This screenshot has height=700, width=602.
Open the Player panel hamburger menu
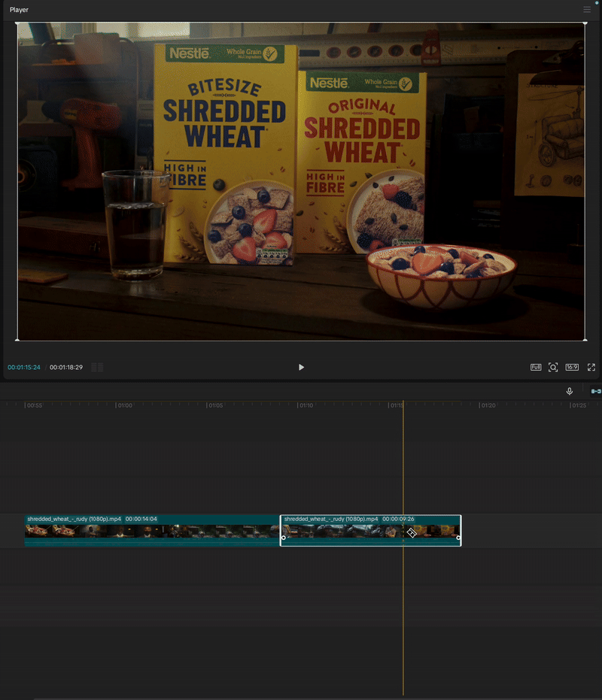coord(587,10)
